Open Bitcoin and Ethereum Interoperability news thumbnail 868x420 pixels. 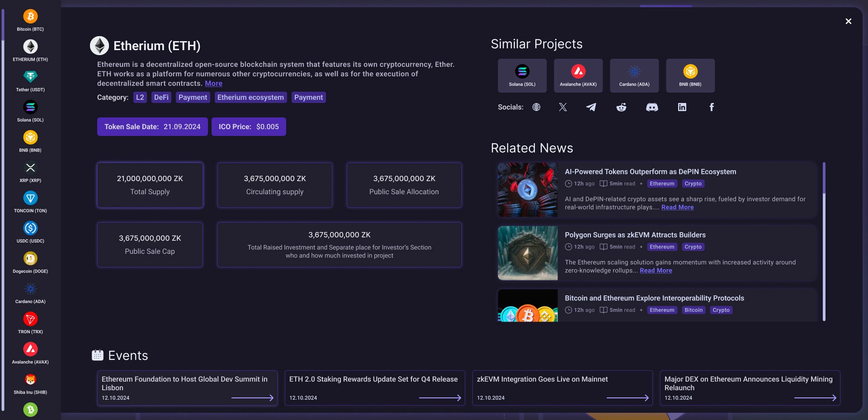coord(528,305)
